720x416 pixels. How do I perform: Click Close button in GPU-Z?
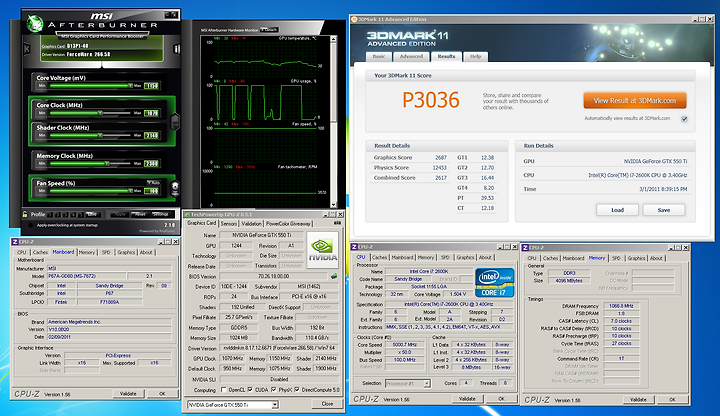coord(327,404)
